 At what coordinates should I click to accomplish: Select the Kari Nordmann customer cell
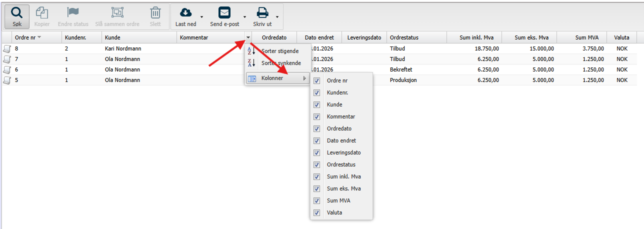[120, 48]
